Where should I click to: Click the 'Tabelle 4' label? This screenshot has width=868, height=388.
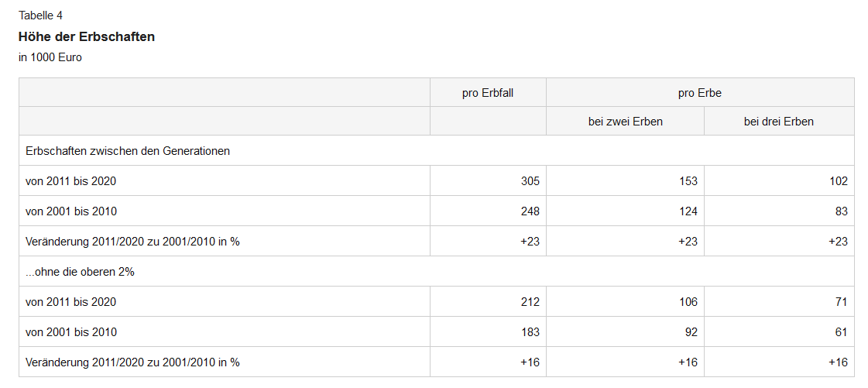click(x=41, y=15)
